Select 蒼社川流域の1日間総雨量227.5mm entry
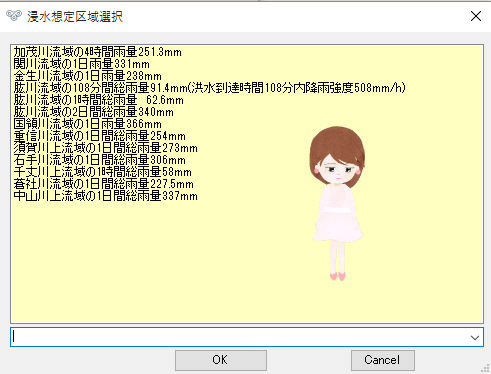Viewport: 491px width, 374px height. [103, 184]
